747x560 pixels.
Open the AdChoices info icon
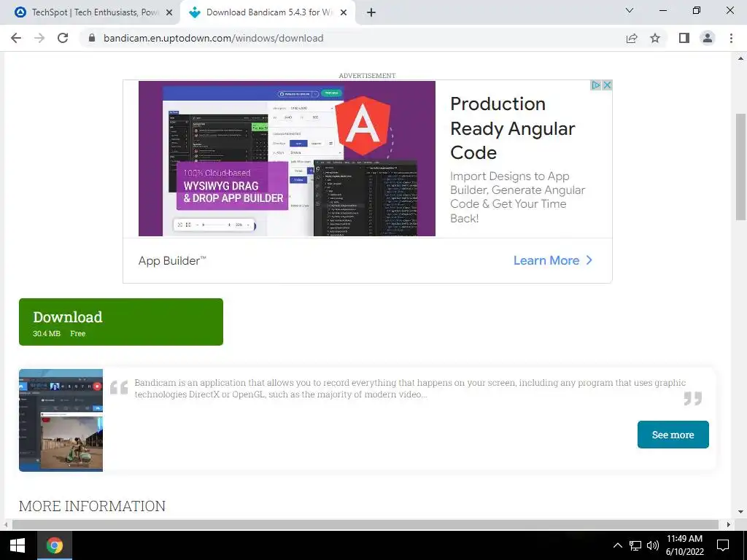tap(595, 85)
